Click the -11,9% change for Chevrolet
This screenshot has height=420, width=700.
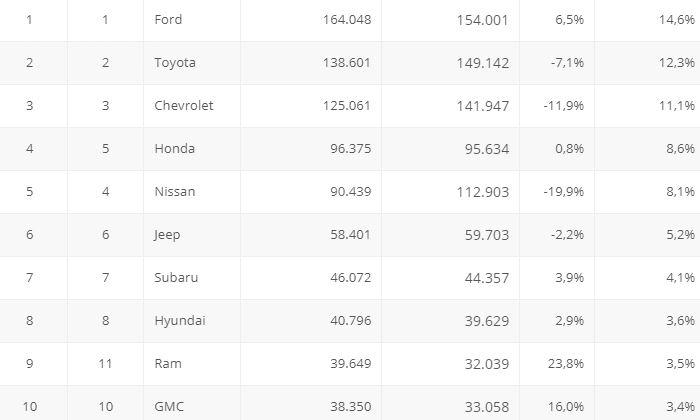pos(565,106)
